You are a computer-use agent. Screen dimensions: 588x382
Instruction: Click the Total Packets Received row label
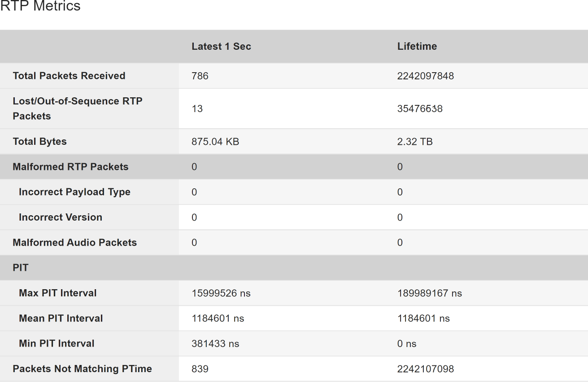(x=69, y=76)
